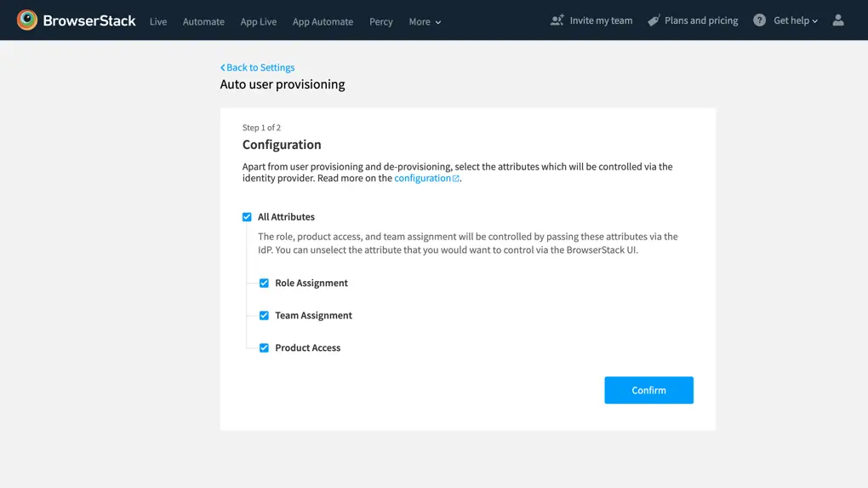This screenshot has height=488, width=868.
Task: Click the BrowserStack logo icon
Action: (x=27, y=20)
